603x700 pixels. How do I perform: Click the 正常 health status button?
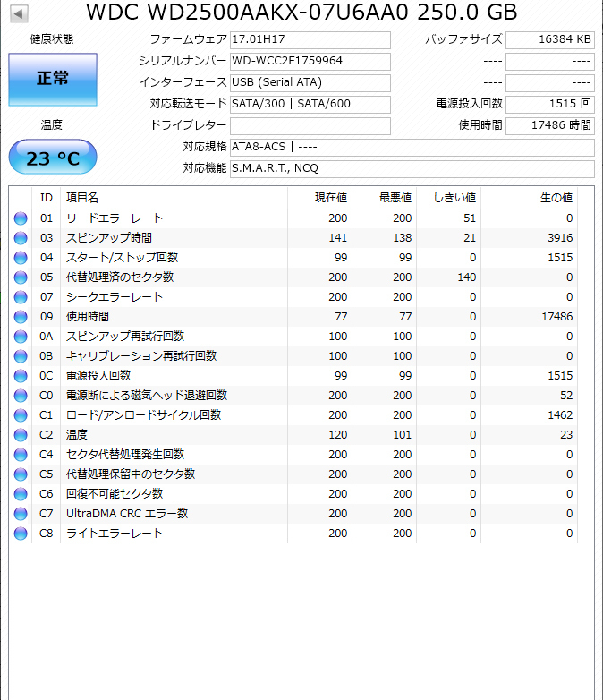(53, 80)
